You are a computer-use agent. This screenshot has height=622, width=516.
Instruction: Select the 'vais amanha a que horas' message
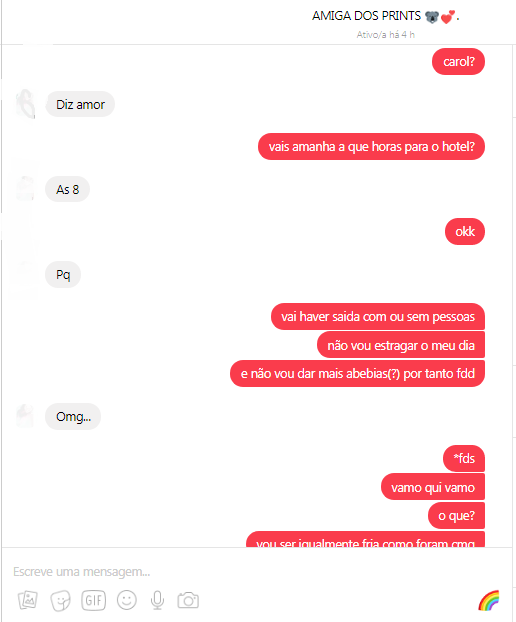click(x=371, y=146)
